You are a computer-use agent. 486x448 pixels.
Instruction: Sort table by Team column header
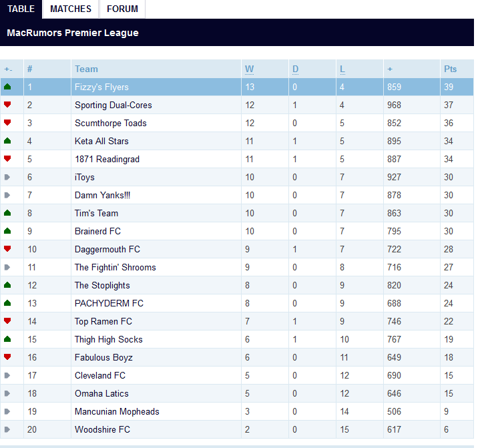[86, 69]
